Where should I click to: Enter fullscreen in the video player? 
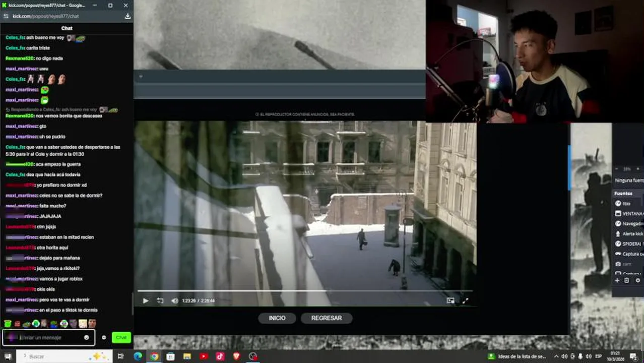click(465, 300)
